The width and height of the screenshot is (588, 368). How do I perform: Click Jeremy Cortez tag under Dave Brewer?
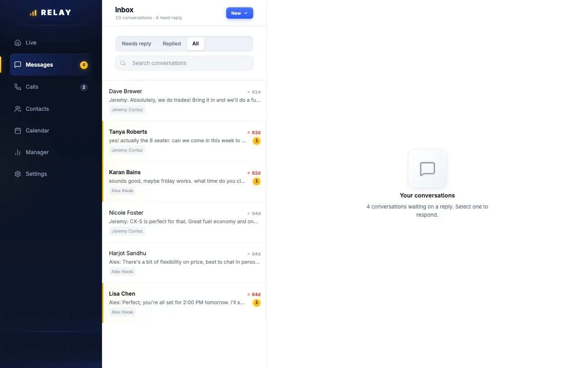click(x=127, y=110)
